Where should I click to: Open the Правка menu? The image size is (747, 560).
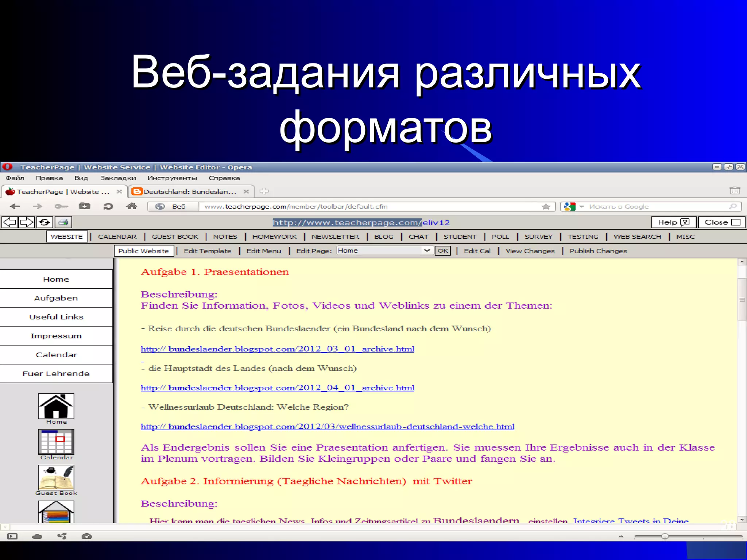click(49, 178)
